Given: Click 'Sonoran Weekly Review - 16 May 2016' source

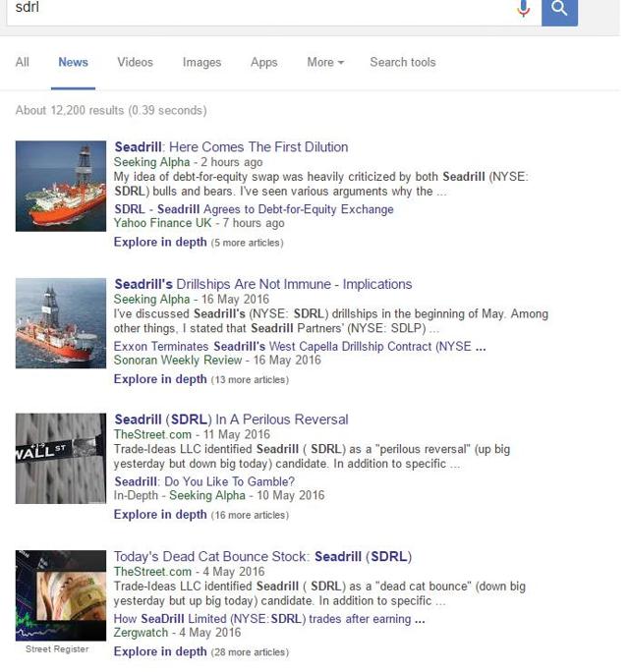Looking at the screenshot, I should coord(217,360).
